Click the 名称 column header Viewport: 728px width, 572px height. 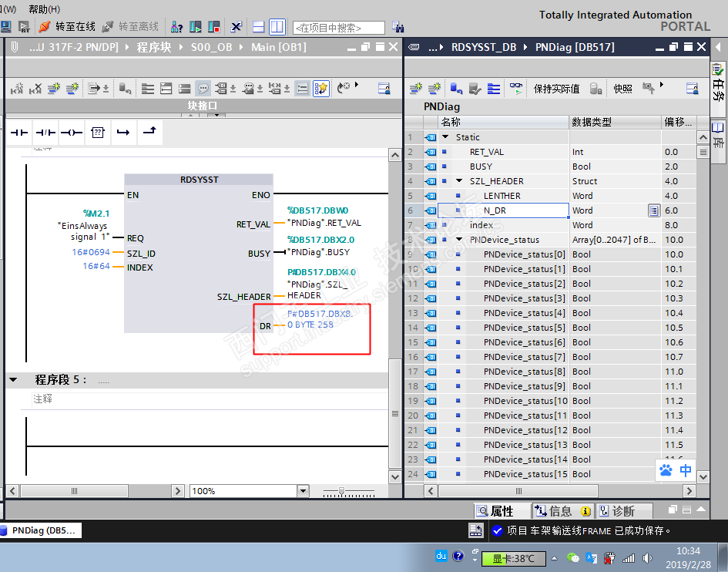(503, 123)
